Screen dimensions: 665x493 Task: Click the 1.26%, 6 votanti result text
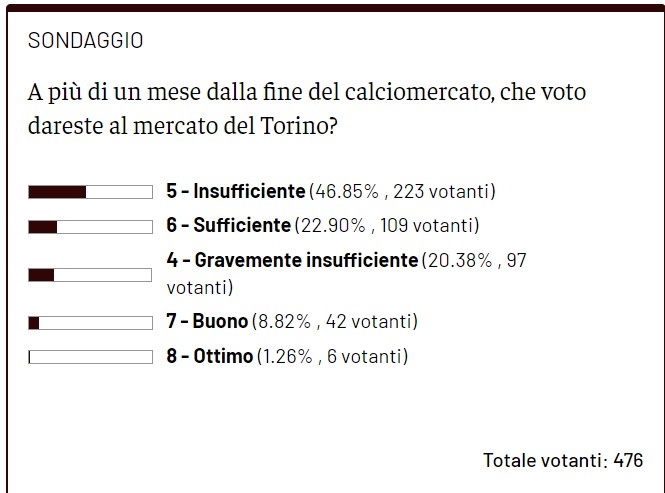click(332, 355)
